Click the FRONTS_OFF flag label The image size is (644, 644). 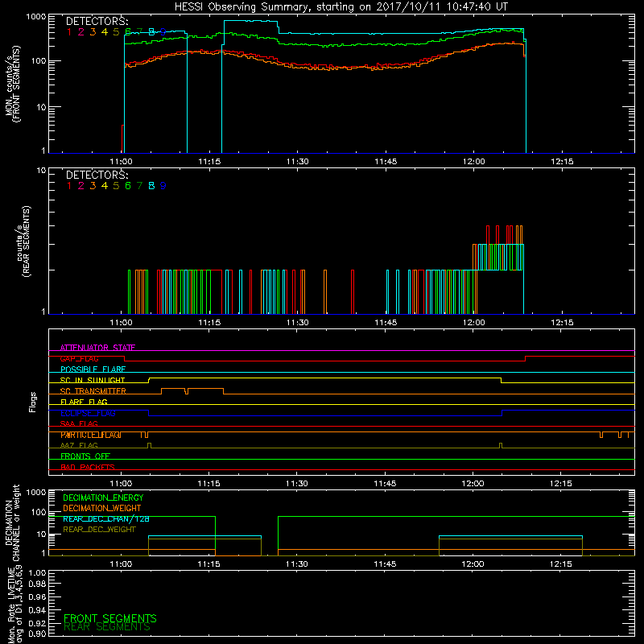pyautogui.click(x=85, y=456)
